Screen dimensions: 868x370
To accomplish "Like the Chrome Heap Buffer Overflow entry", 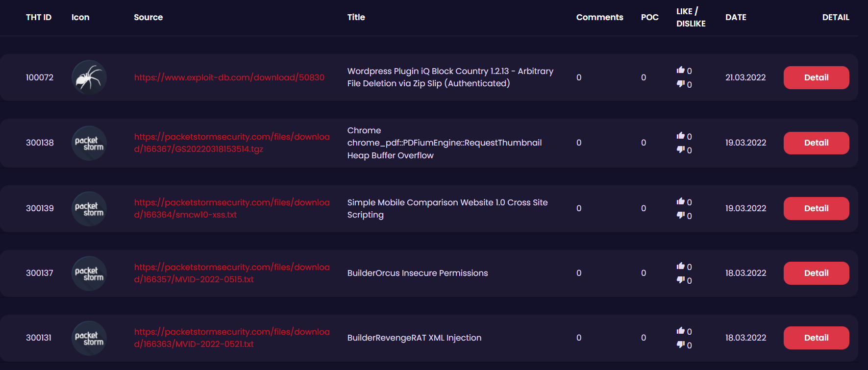I will pyautogui.click(x=681, y=136).
